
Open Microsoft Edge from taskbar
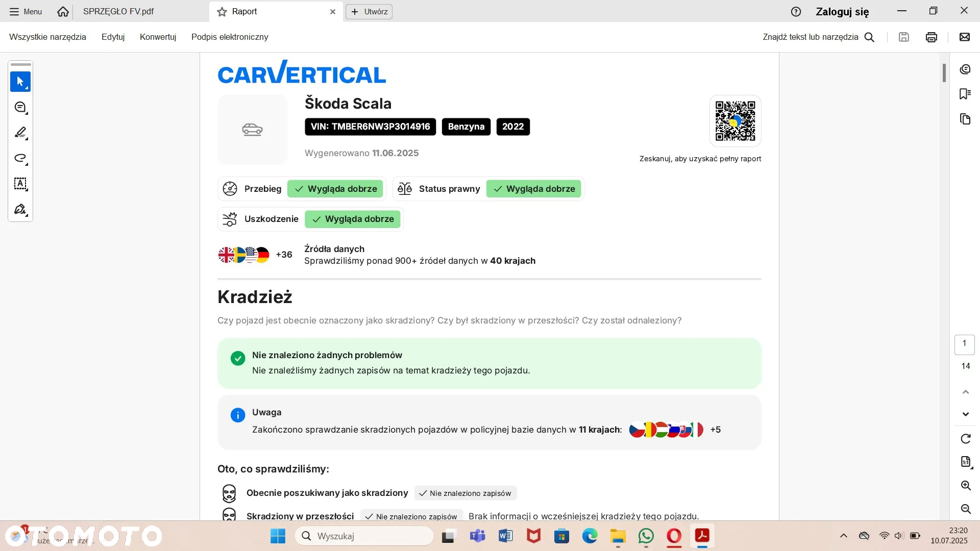[x=590, y=536]
